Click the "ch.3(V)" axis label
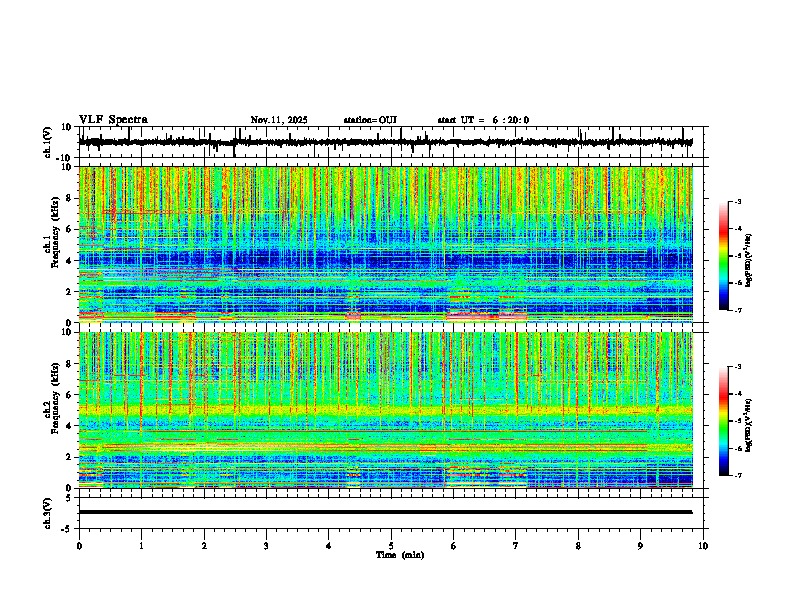This screenshot has width=792, height=612. (48, 513)
